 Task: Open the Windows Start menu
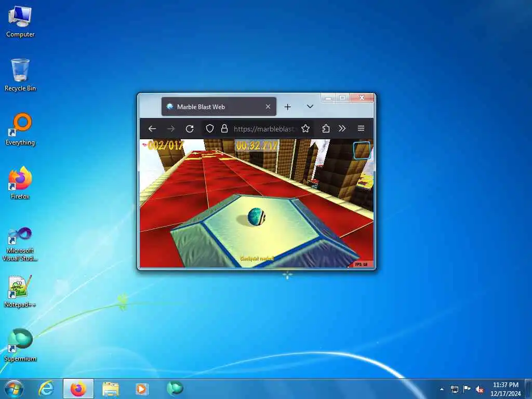(14, 389)
